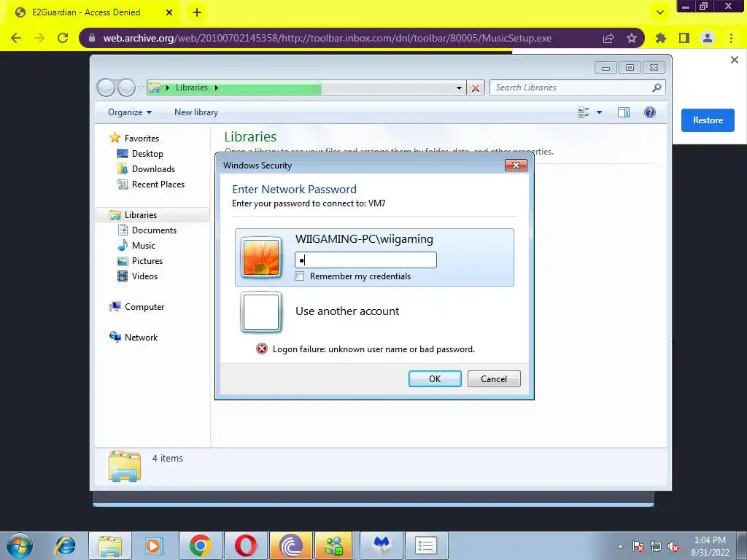
Task: Open the Windows Start orb
Action: [20, 545]
